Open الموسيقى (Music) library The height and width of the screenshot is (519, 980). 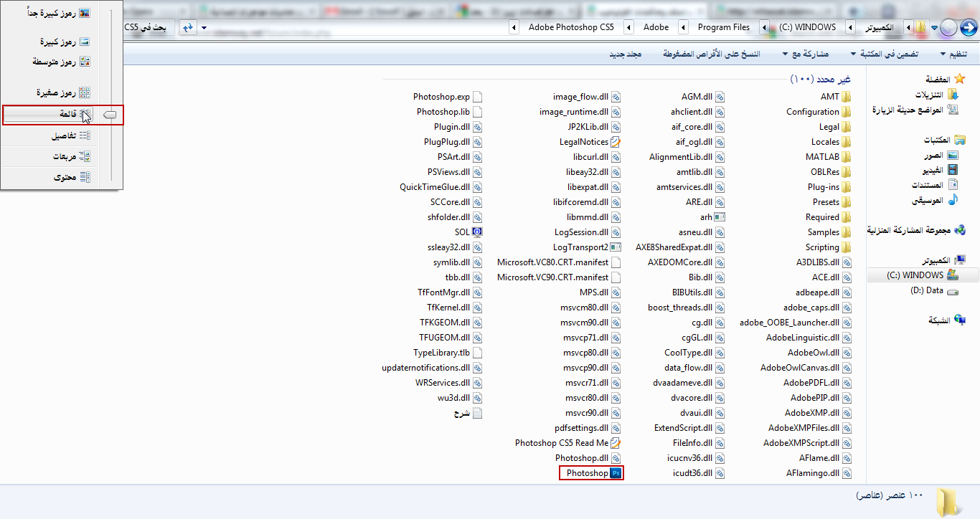coord(935,200)
